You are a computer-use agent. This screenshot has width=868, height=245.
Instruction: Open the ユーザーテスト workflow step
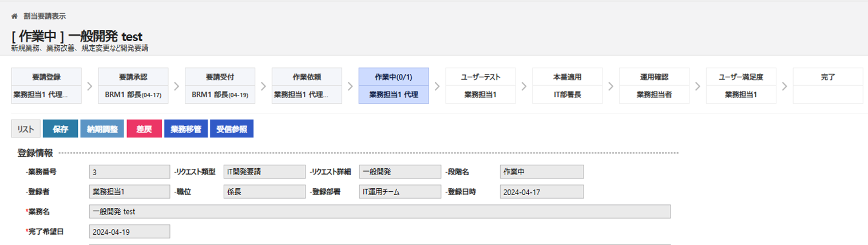(481, 85)
